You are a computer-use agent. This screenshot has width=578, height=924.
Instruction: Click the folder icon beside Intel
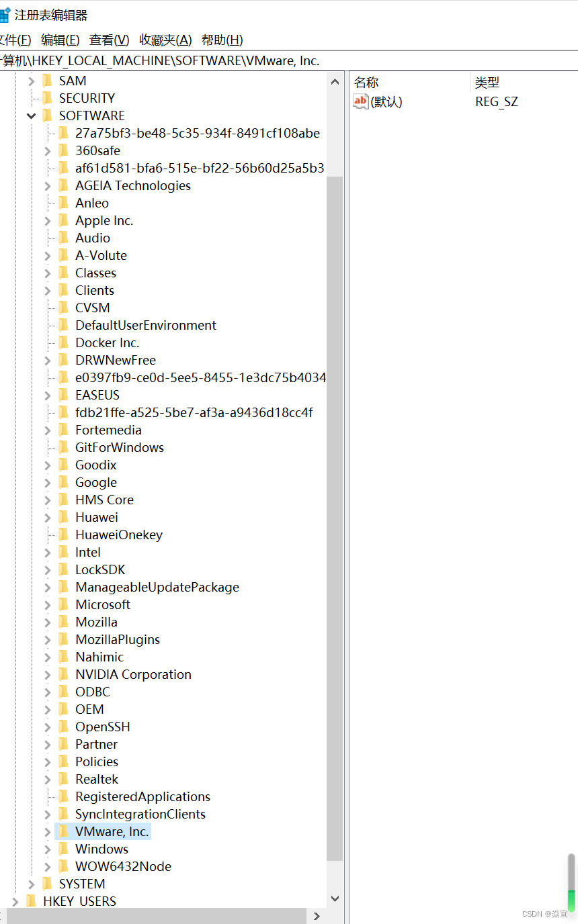[x=63, y=552]
